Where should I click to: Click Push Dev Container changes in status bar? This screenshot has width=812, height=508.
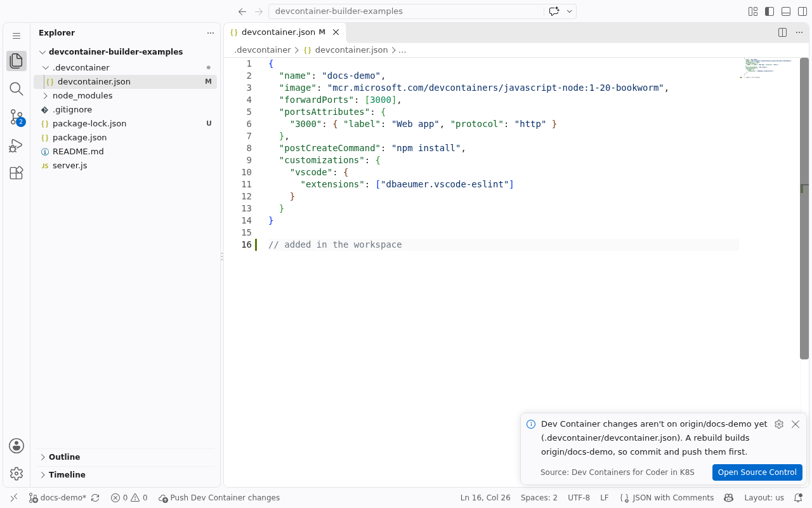coord(219,498)
